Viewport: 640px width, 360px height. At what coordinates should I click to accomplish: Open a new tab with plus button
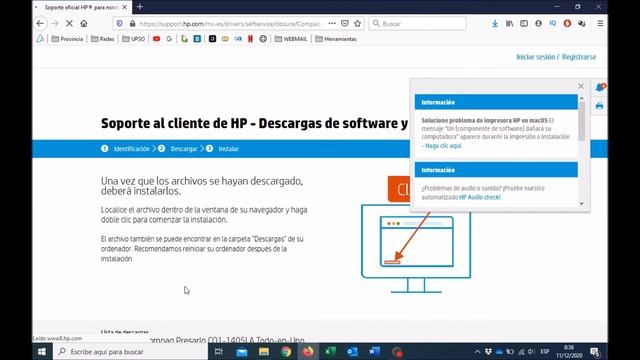140,7
